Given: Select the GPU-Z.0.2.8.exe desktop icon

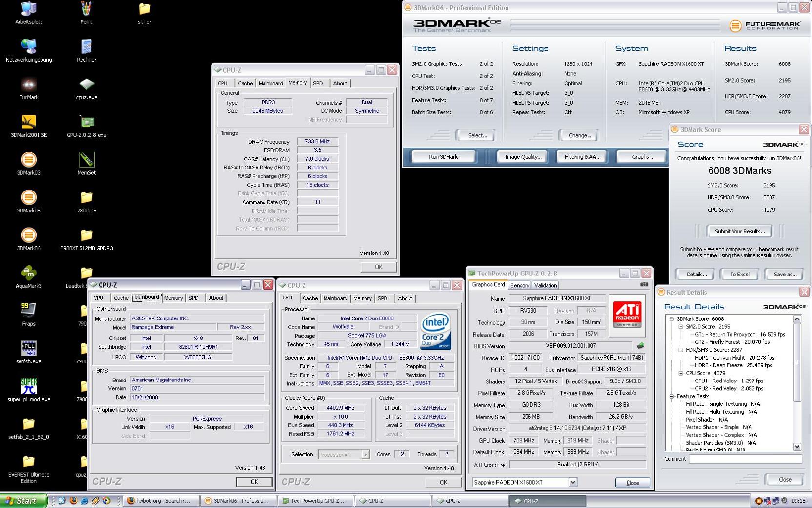Looking at the screenshot, I should (86, 126).
